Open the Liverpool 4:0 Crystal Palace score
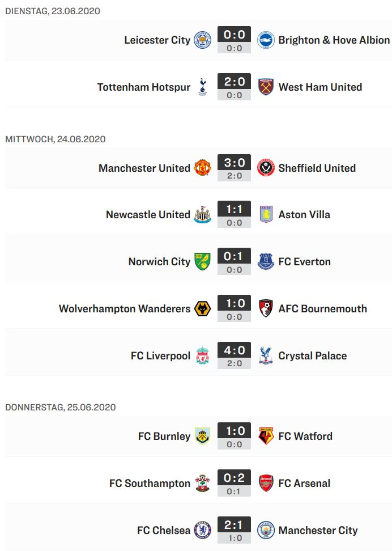The image size is (392, 551). pos(235,355)
